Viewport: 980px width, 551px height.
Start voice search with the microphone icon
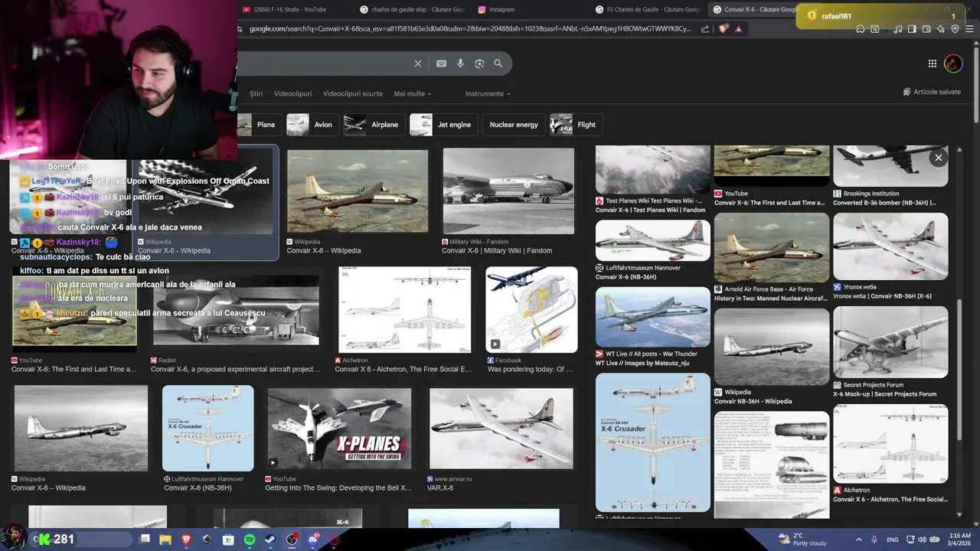(x=460, y=64)
